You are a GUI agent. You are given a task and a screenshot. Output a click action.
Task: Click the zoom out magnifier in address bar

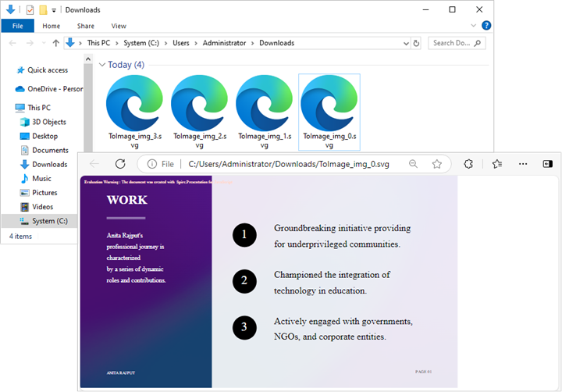[x=413, y=164]
